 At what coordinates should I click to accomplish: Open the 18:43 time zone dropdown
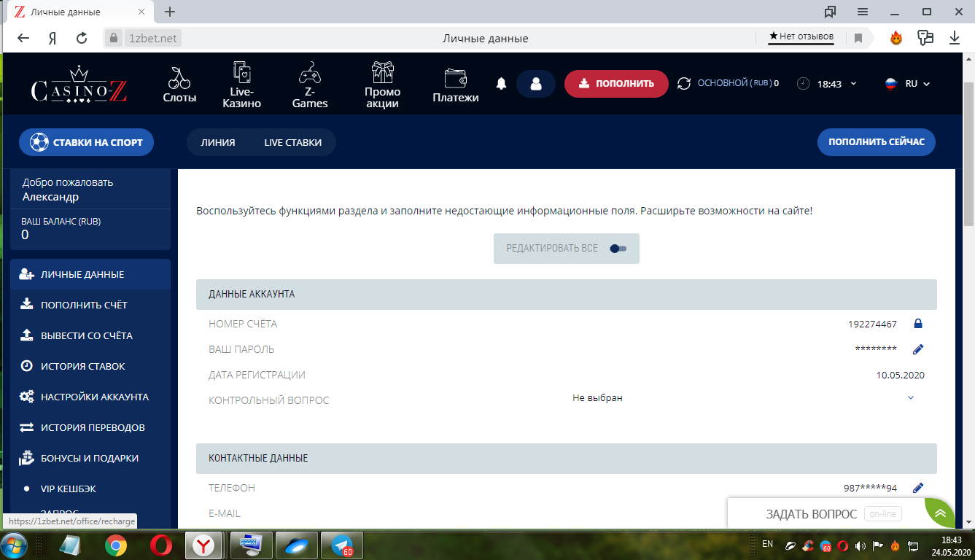pos(827,84)
